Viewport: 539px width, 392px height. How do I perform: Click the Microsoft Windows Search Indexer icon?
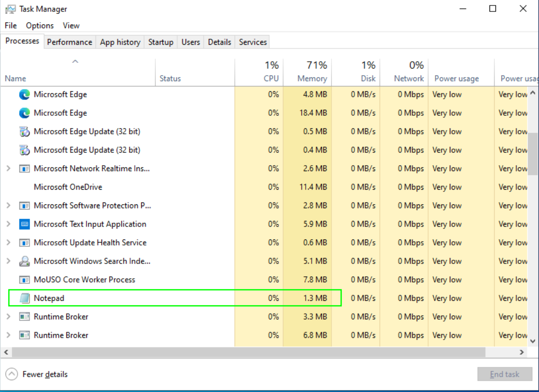click(25, 261)
